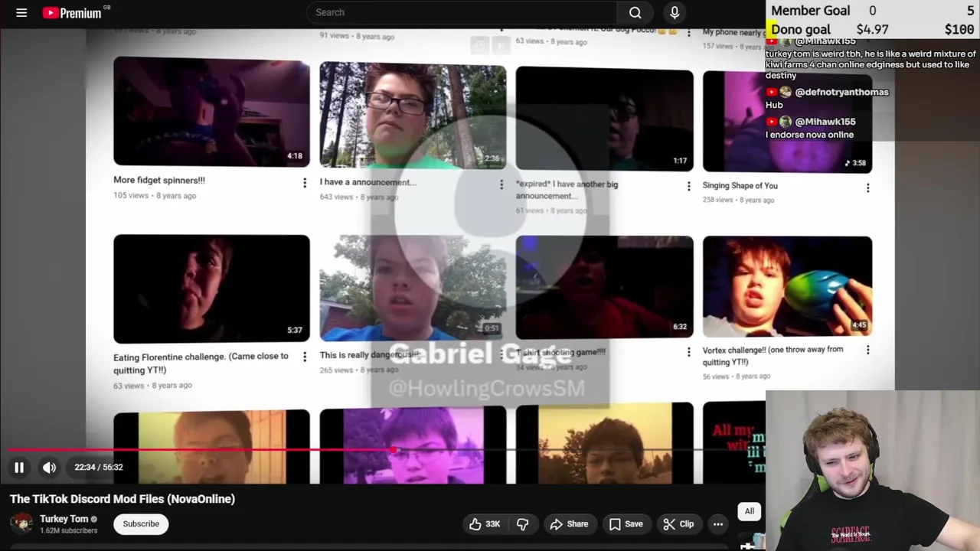Dislike the video with thumbs down

pyautogui.click(x=523, y=523)
